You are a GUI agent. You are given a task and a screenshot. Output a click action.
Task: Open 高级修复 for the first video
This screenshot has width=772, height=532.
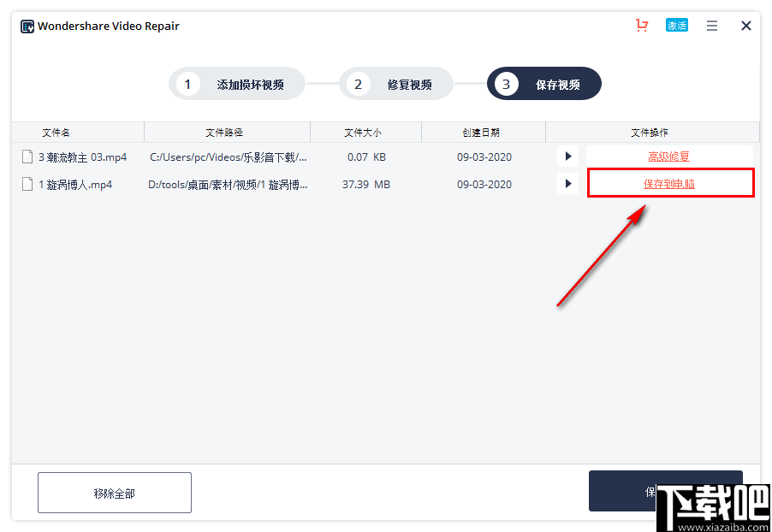(x=669, y=156)
